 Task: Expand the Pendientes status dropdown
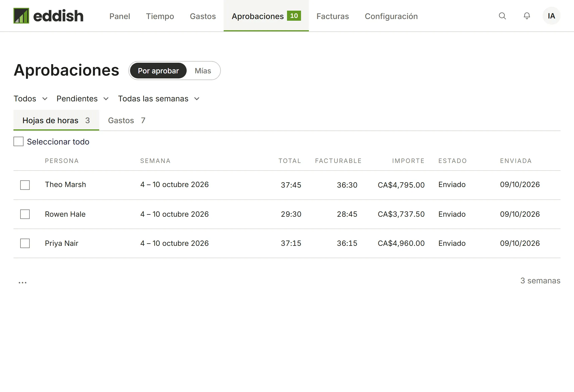click(83, 99)
